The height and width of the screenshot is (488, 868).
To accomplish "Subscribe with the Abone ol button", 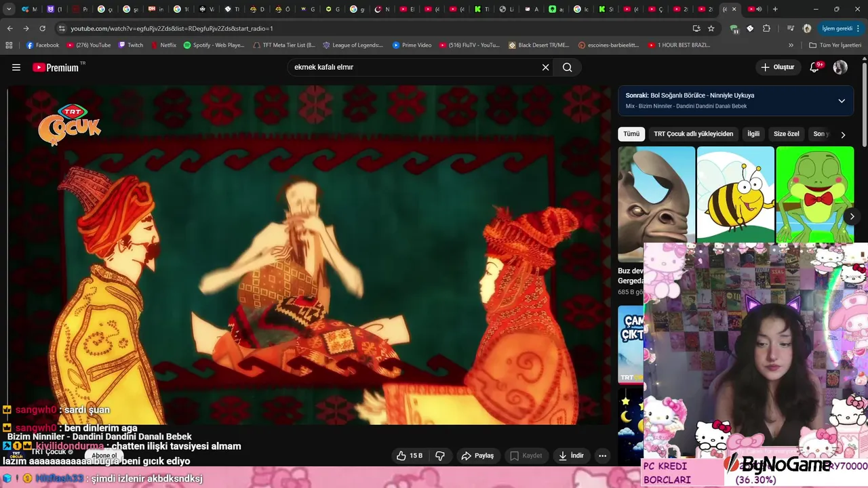I will tap(104, 455).
